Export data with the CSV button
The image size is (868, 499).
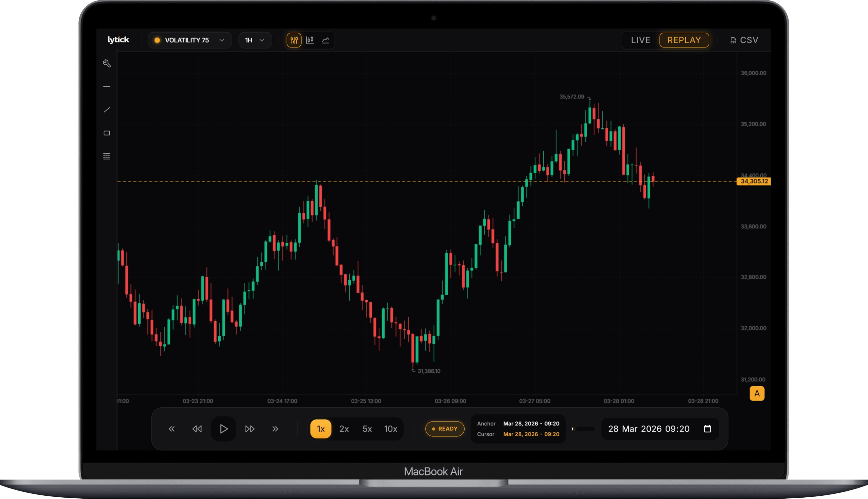[744, 40]
